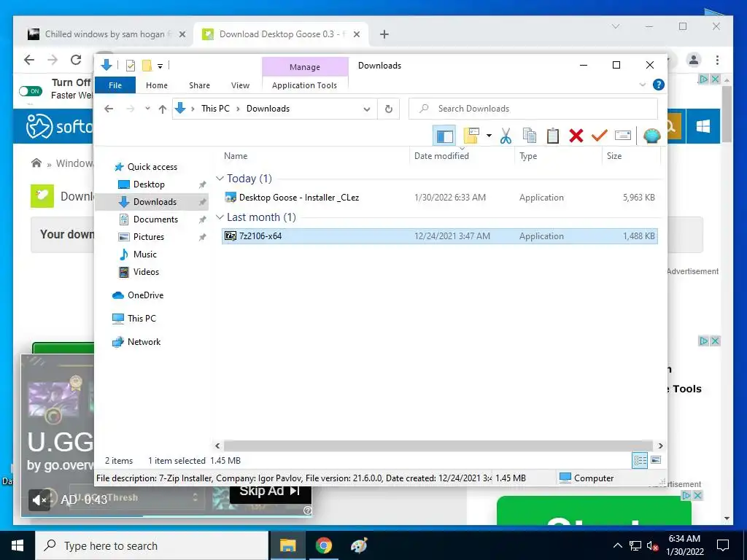Refresh the Downloads folder
Image resolution: width=747 pixels, height=560 pixels.
[x=389, y=109]
